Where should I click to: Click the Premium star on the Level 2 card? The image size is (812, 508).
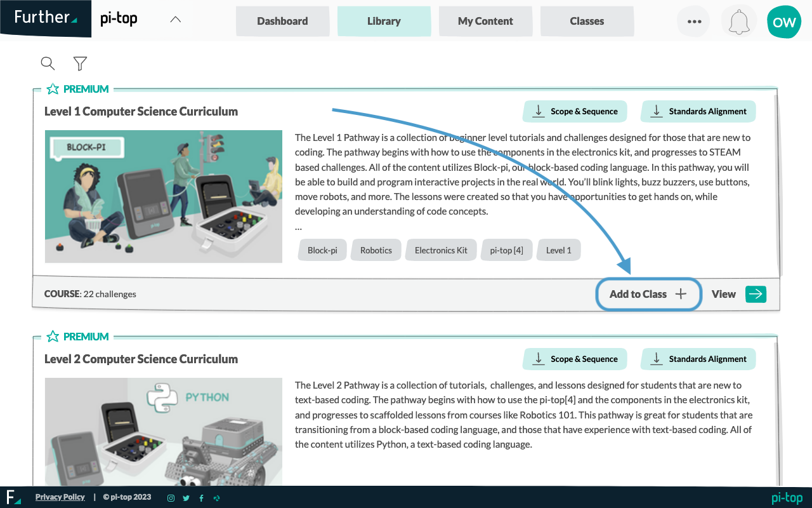[x=53, y=337]
